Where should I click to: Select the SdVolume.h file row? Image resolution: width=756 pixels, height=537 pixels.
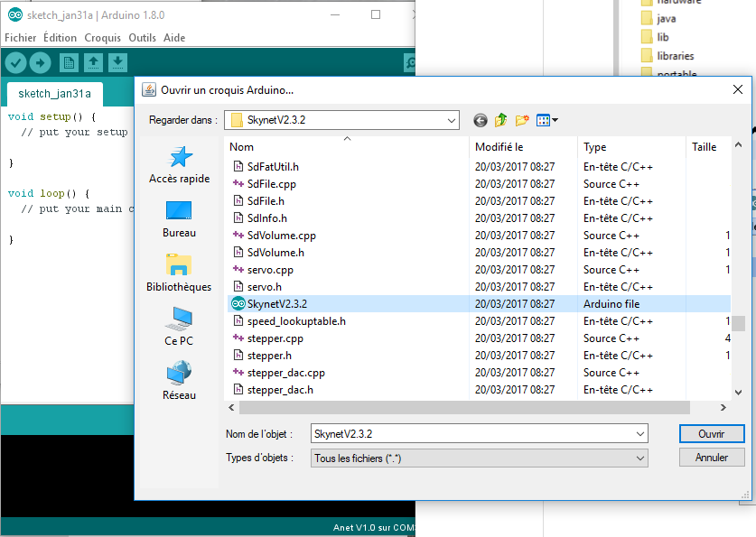click(x=480, y=253)
